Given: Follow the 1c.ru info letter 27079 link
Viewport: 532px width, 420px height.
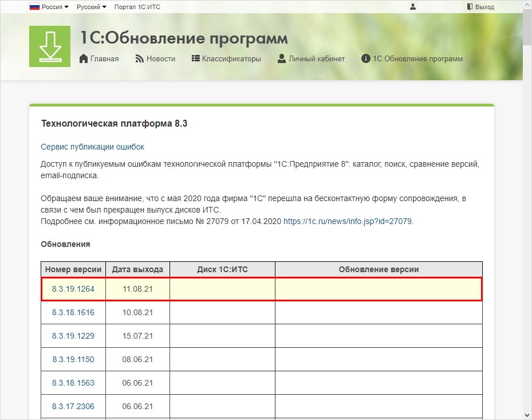Looking at the screenshot, I should (348, 221).
